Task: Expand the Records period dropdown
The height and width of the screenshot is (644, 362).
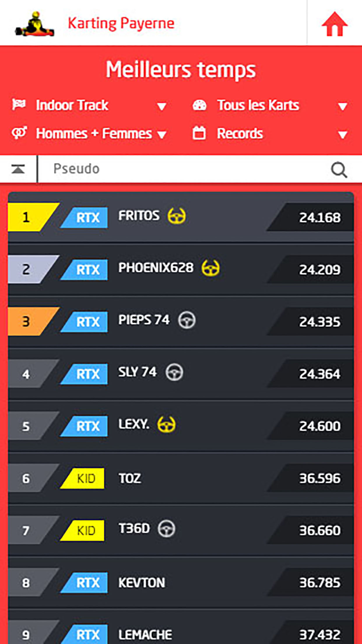Action: pos(270,134)
